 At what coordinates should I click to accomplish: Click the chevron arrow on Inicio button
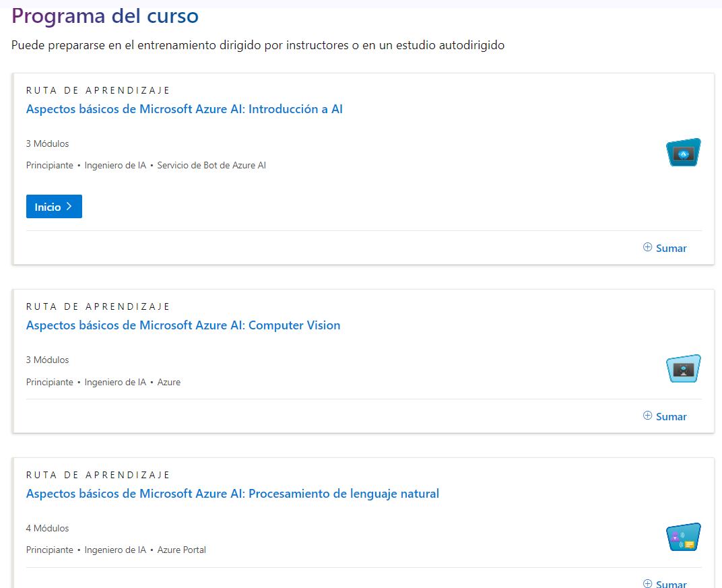click(69, 207)
